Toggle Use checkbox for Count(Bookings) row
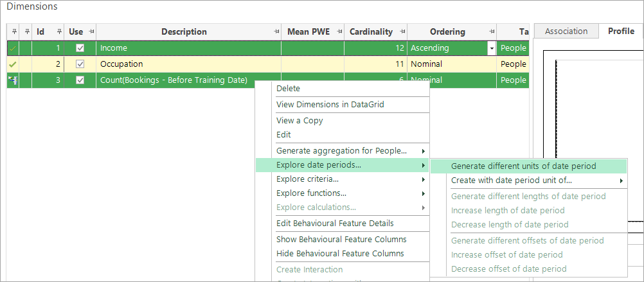 pos(80,80)
